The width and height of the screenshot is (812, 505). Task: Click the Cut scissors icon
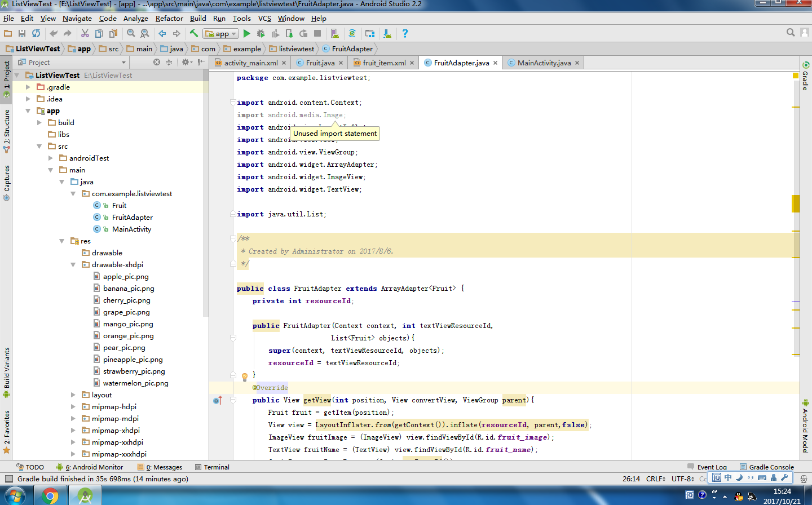click(x=85, y=33)
